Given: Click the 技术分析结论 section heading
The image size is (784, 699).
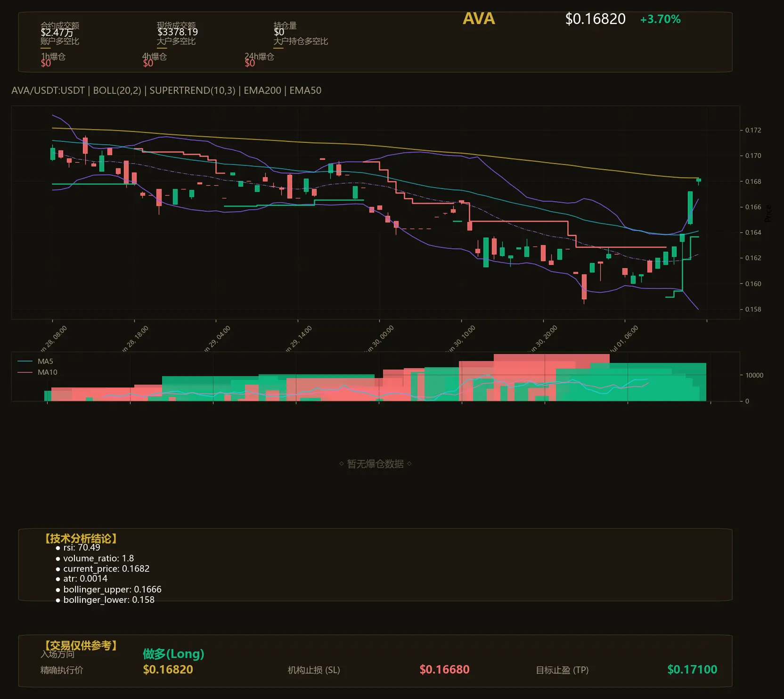Looking at the screenshot, I should [81, 539].
